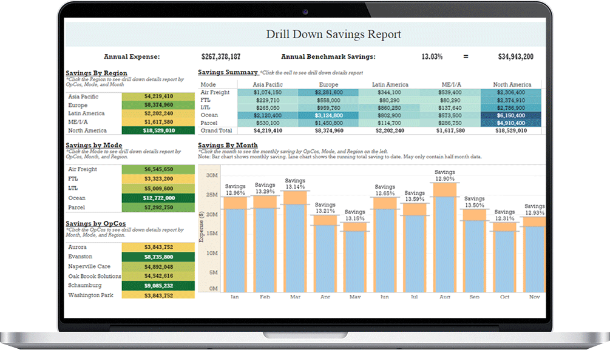Screen dimensions: 610x364
Task: Select the Apr bar with 13.21% savings
Action: point(325,254)
